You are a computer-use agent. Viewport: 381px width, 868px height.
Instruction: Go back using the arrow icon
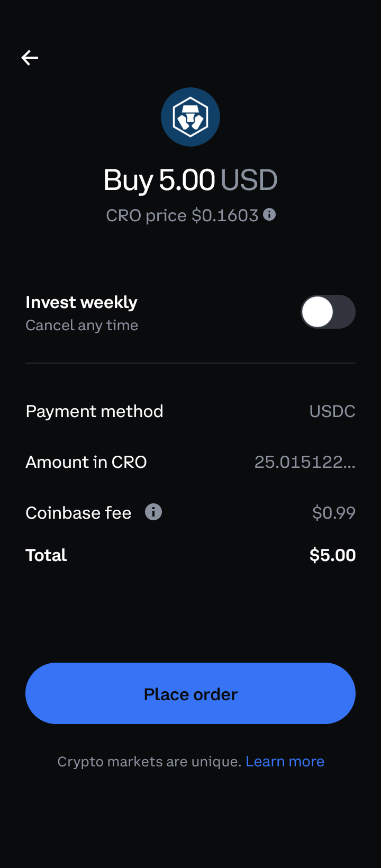(30, 57)
